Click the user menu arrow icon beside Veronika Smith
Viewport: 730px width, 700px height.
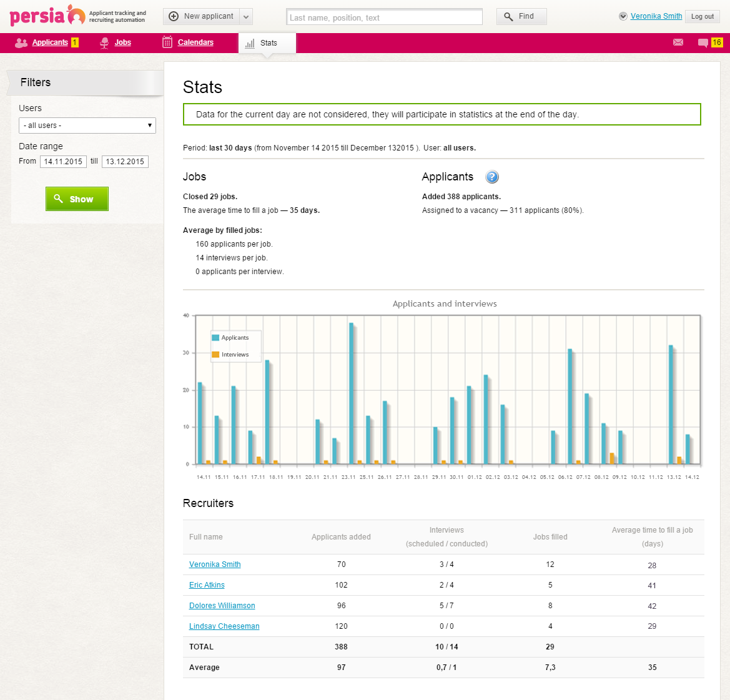pyautogui.click(x=623, y=16)
